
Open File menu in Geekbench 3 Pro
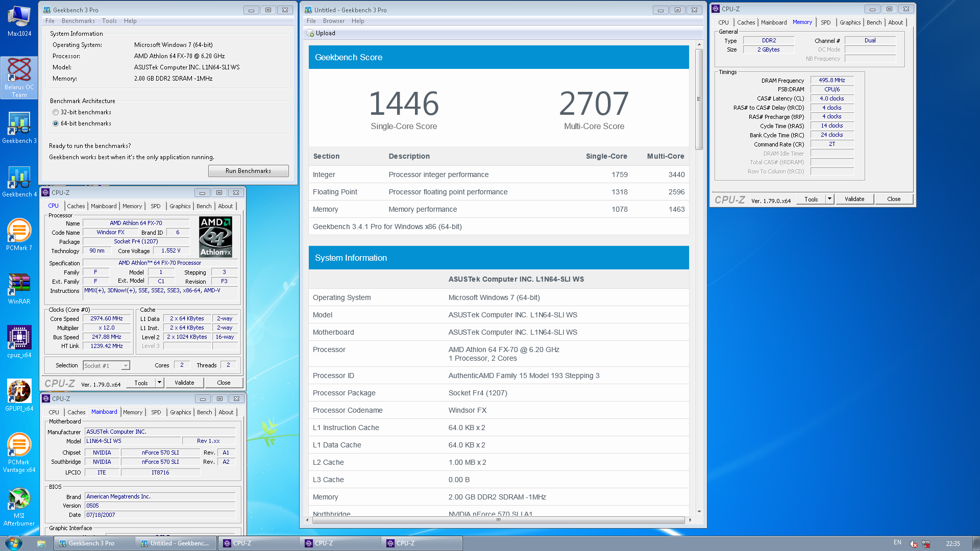tap(50, 21)
